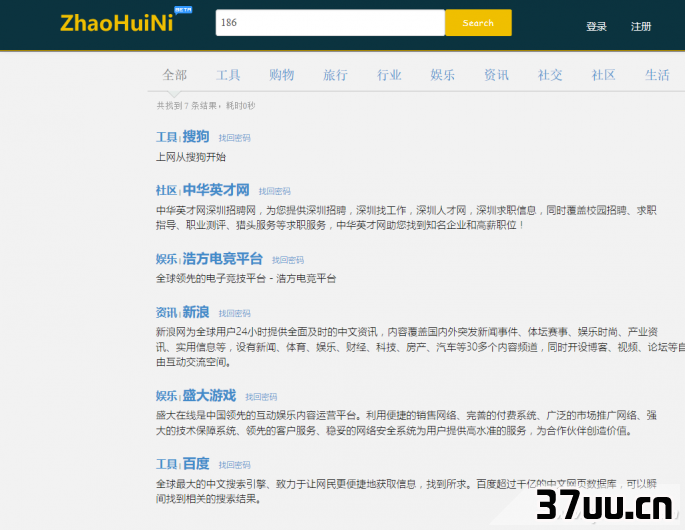Switch to the 行业 tab
The width and height of the screenshot is (685, 530).
(x=389, y=75)
